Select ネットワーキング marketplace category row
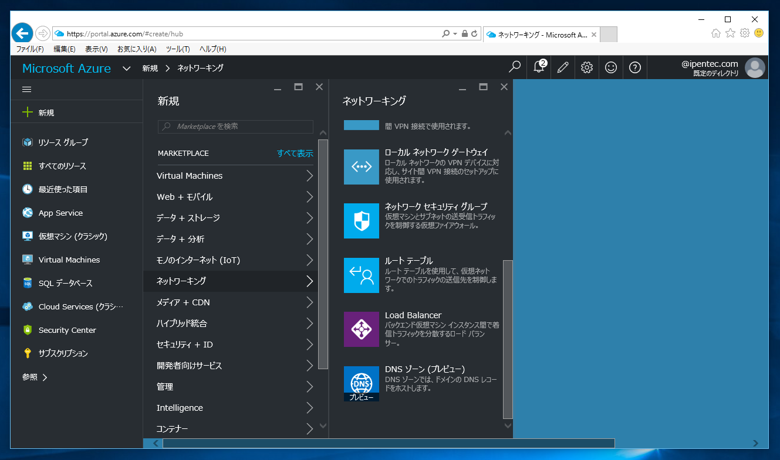Viewport: 780px width, 460px height. click(235, 281)
